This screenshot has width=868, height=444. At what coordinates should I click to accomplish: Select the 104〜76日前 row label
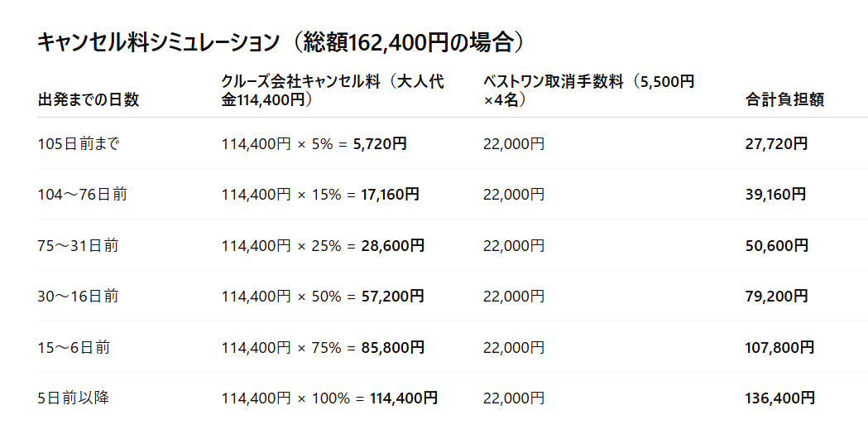click(x=83, y=195)
